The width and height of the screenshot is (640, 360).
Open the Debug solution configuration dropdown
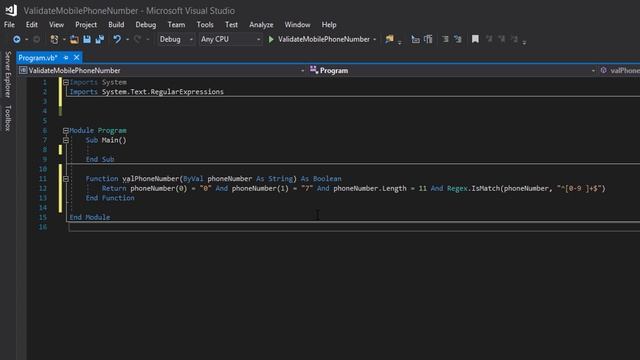click(x=176, y=39)
